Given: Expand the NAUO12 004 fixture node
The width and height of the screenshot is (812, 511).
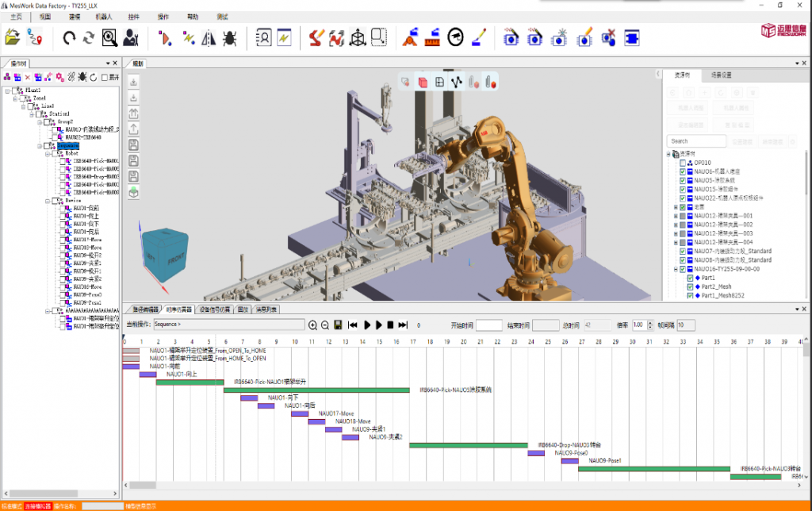Looking at the screenshot, I should pos(676,243).
